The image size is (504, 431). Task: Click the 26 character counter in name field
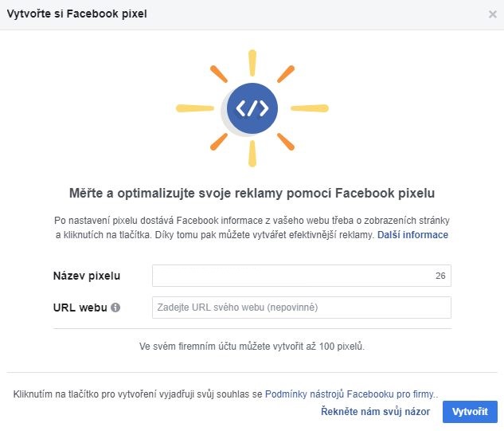click(x=440, y=276)
